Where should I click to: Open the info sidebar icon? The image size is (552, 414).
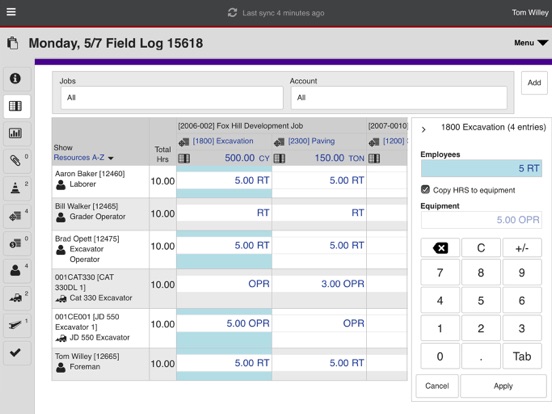click(15, 79)
